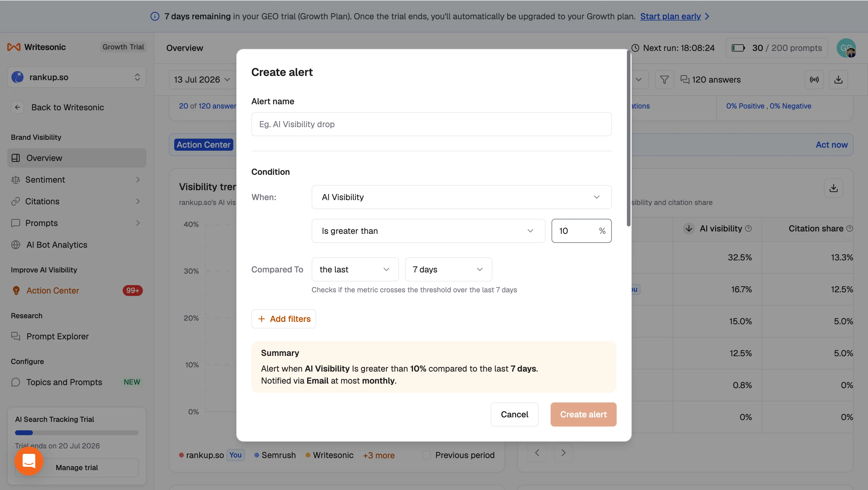Screen dimensions: 868x490
Task: Toggle the rankup.so series in chart legend
Action: (202, 455)
